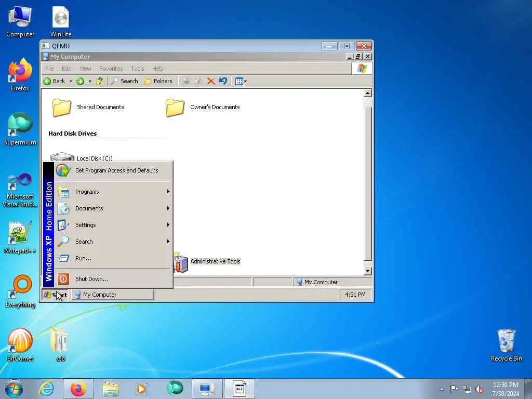Click Firefox on the Windows 7 taskbar
Viewport: 532px width, 399px height.
click(x=78, y=389)
